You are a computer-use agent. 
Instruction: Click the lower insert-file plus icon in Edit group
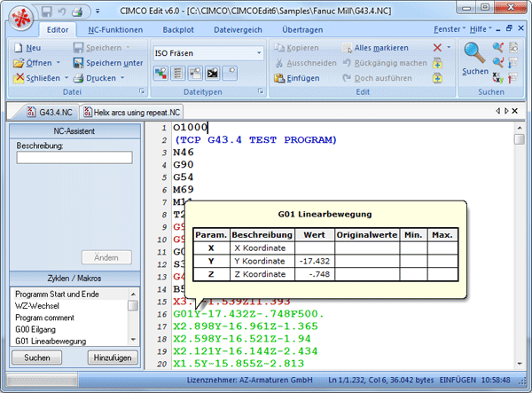click(437, 78)
